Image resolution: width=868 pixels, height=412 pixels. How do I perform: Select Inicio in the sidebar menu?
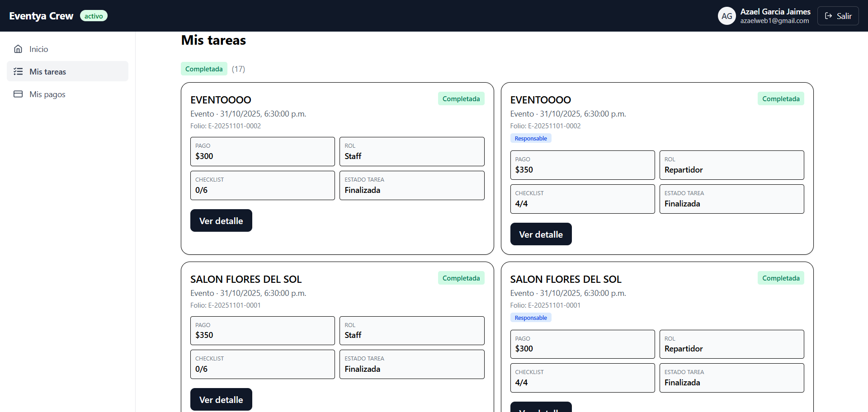click(38, 48)
